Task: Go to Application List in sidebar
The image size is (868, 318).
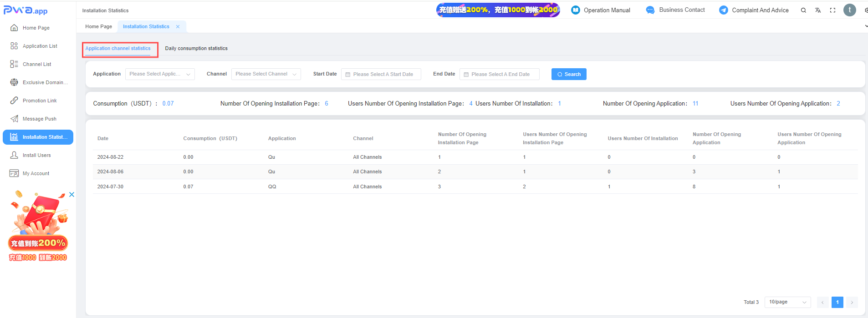Action: 40,46
